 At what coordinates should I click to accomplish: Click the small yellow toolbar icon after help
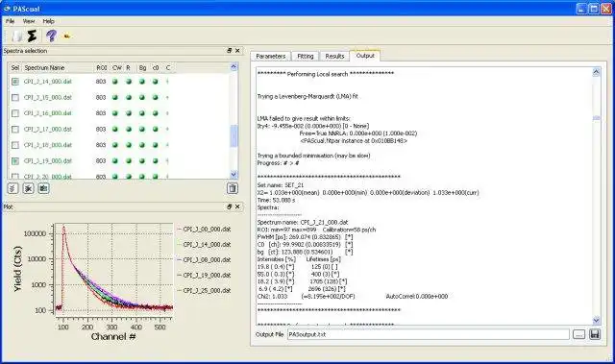(x=67, y=36)
